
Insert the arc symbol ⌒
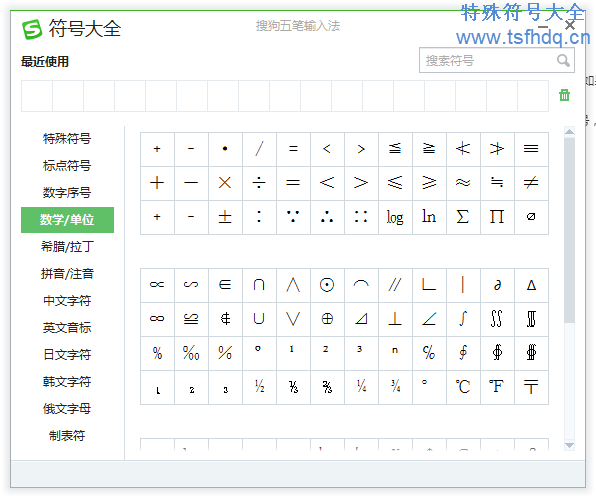(x=361, y=285)
